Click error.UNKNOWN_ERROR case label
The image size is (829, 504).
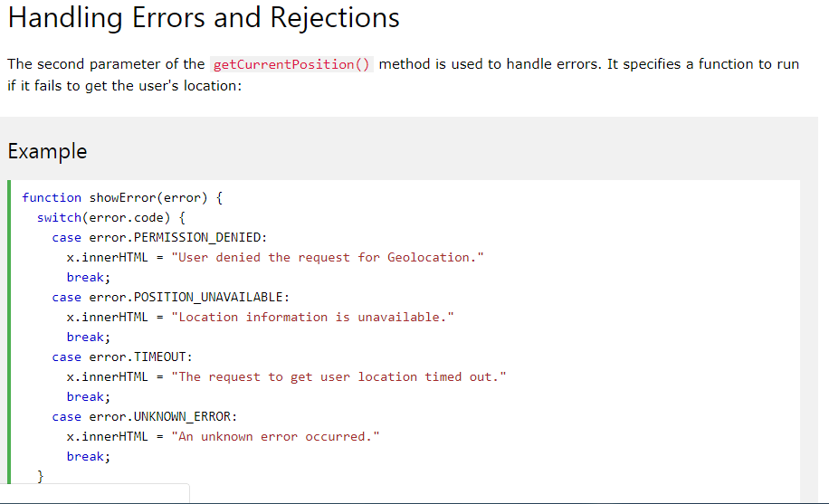163,417
